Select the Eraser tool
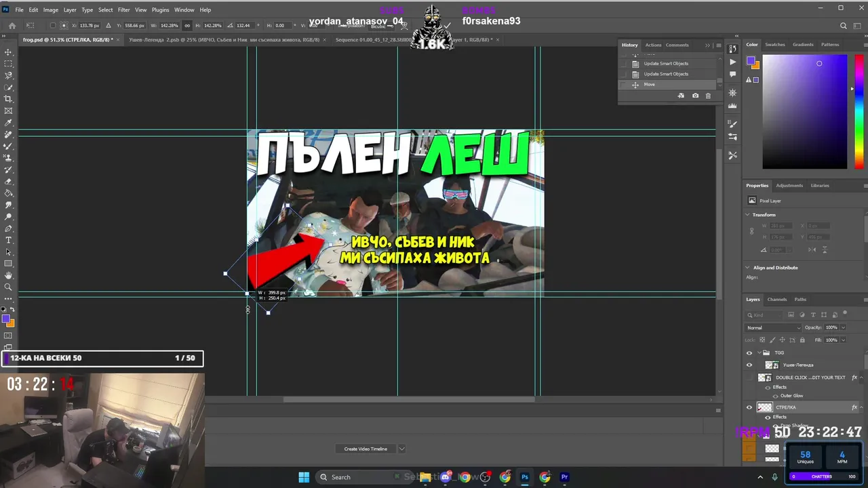Viewport: 868px width, 488px height. coord(8,181)
